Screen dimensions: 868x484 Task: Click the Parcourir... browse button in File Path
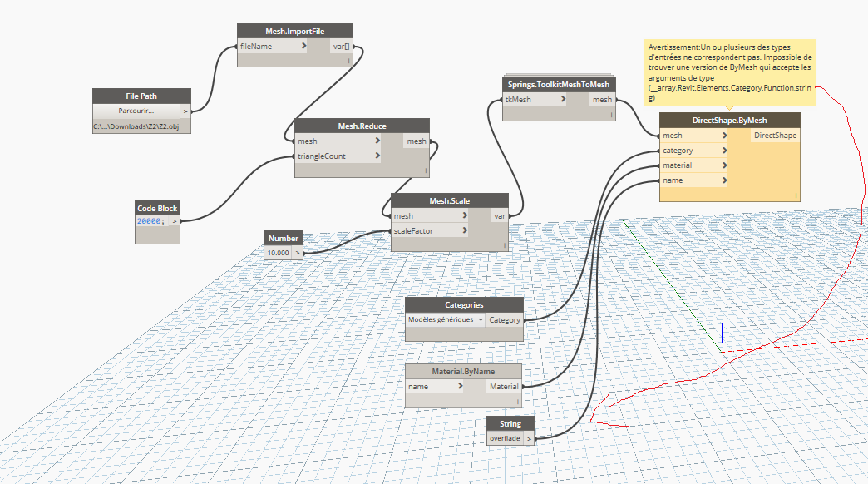pos(136,111)
